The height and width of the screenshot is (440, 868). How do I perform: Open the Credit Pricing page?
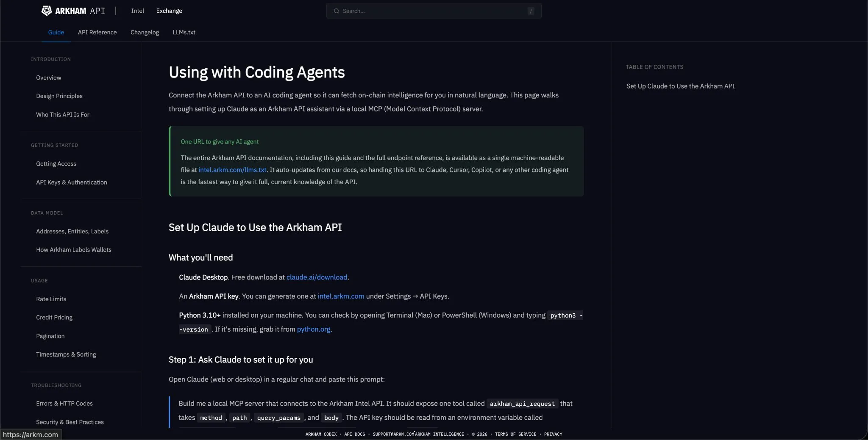(x=54, y=318)
